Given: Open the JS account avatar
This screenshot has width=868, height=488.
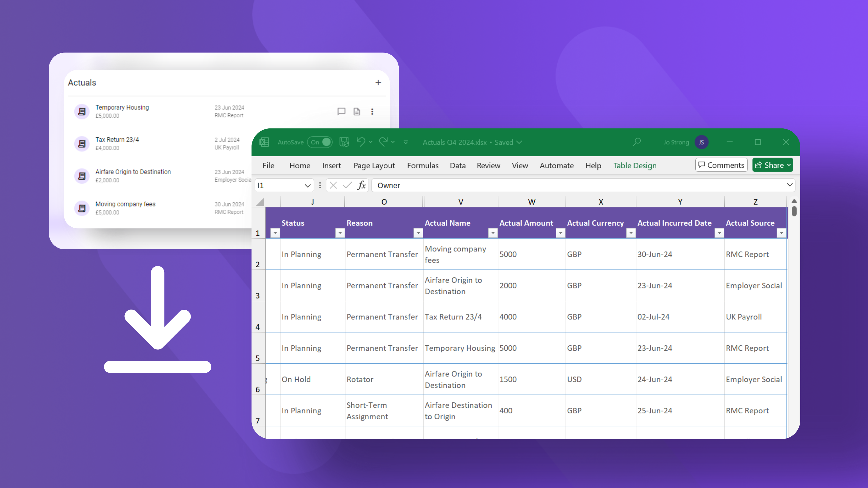Looking at the screenshot, I should 701,142.
